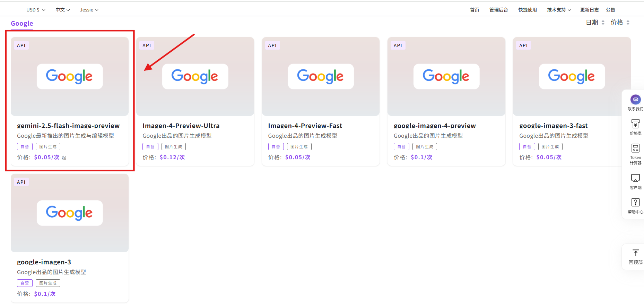Screen dimensions: 644x306
Task: Open the Imagen-4-Preview-Fast model title
Action: coord(305,126)
